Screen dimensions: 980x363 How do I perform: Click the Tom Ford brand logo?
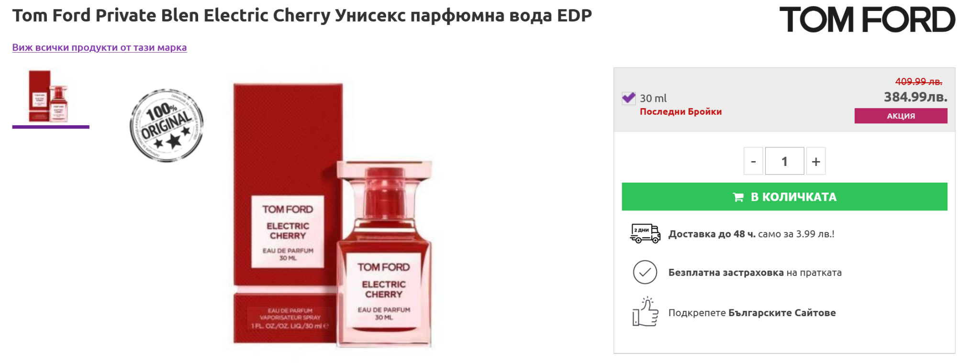867,20
